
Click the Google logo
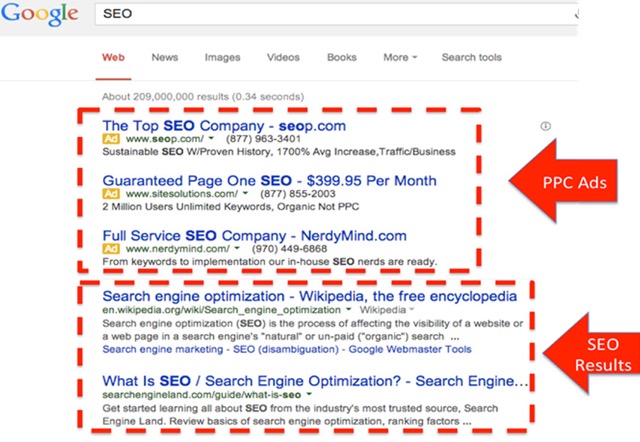[40, 13]
